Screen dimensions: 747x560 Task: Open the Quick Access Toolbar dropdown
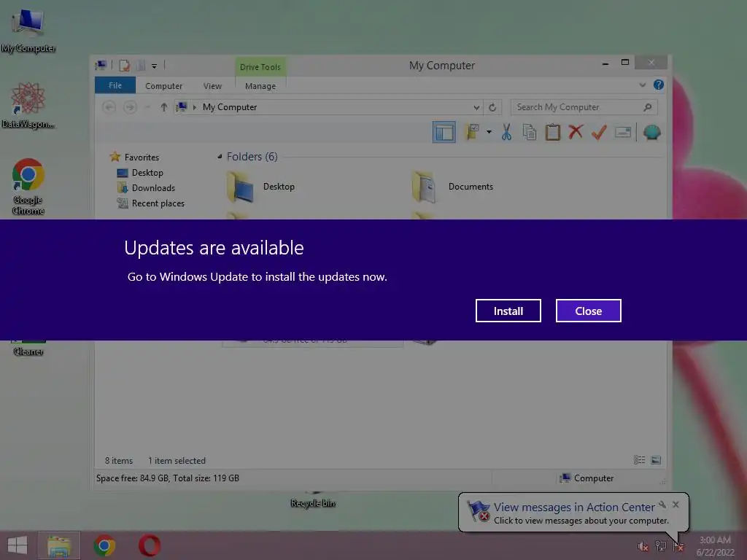(x=155, y=66)
